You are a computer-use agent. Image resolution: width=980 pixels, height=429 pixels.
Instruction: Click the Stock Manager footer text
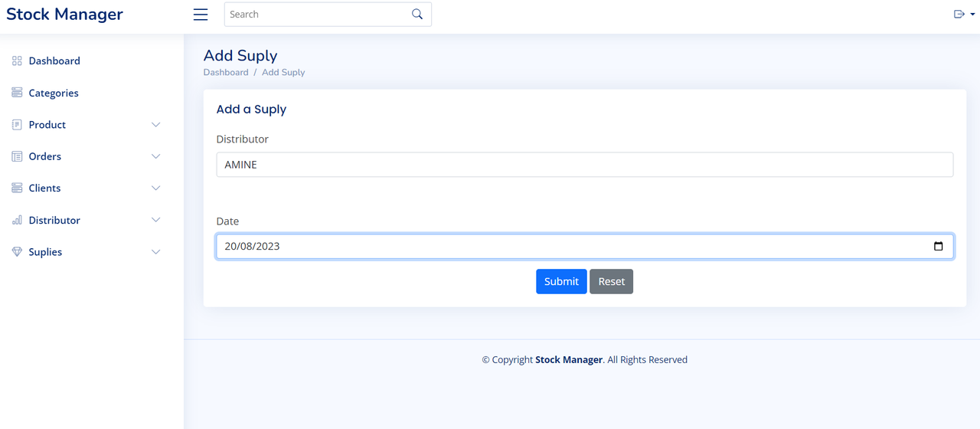pos(569,359)
